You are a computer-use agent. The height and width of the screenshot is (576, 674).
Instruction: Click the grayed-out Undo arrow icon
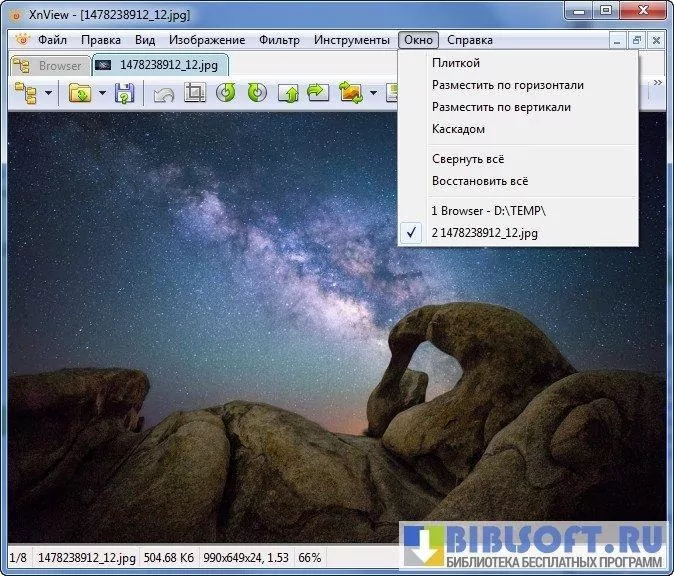164,94
